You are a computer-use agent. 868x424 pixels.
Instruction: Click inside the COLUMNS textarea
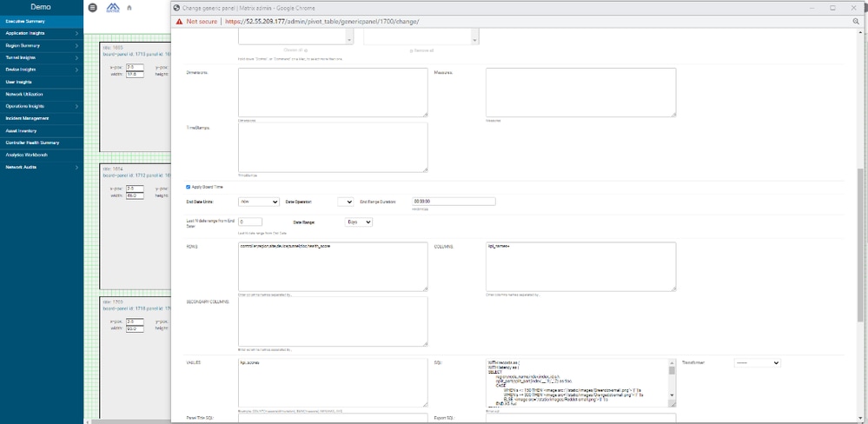coord(580,266)
